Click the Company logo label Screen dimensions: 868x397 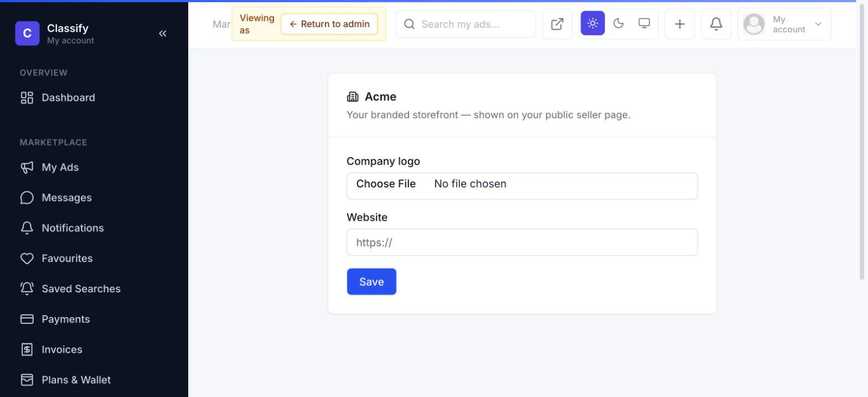click(383, 161)
